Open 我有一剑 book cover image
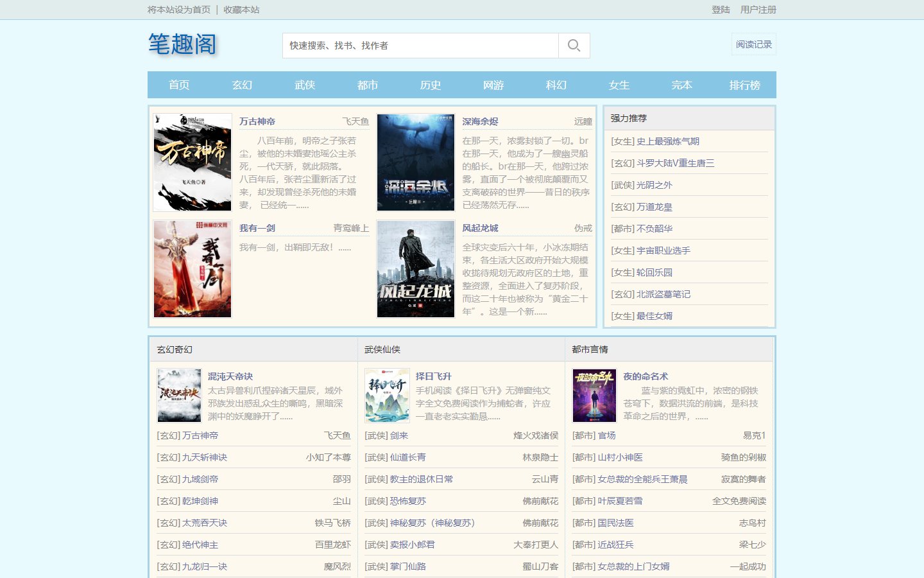The width and height of the screenshot is (924, 578). tap(193, 269)
